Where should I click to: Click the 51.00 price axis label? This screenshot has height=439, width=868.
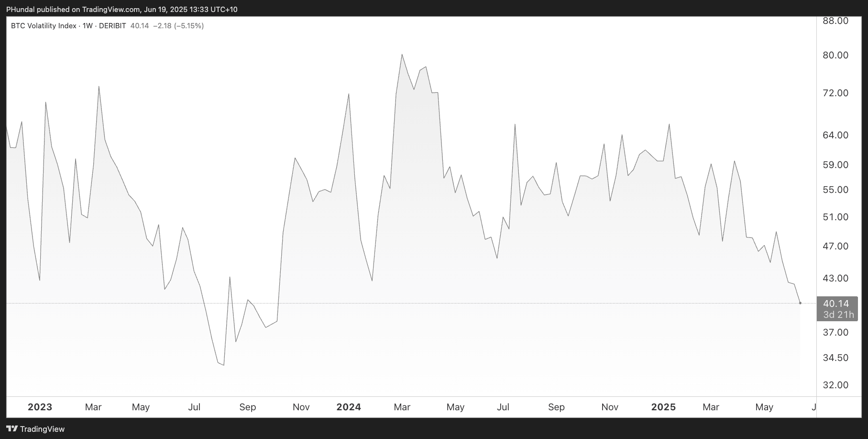(x=835, y=217)
